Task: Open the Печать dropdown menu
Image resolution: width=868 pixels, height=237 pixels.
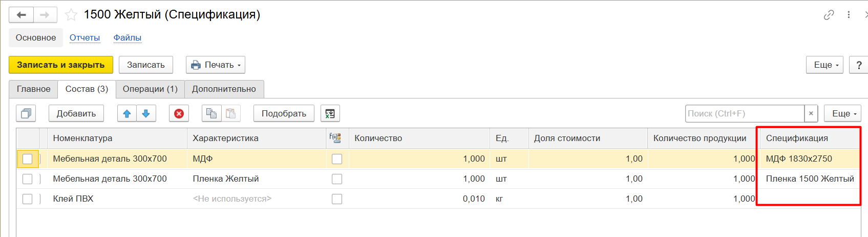Action: tap(216, 65)
